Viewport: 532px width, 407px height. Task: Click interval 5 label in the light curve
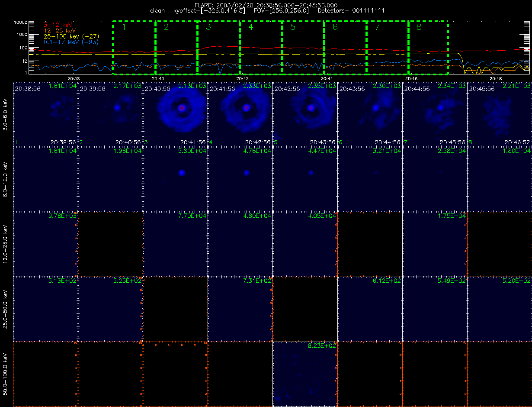(293, 27)
